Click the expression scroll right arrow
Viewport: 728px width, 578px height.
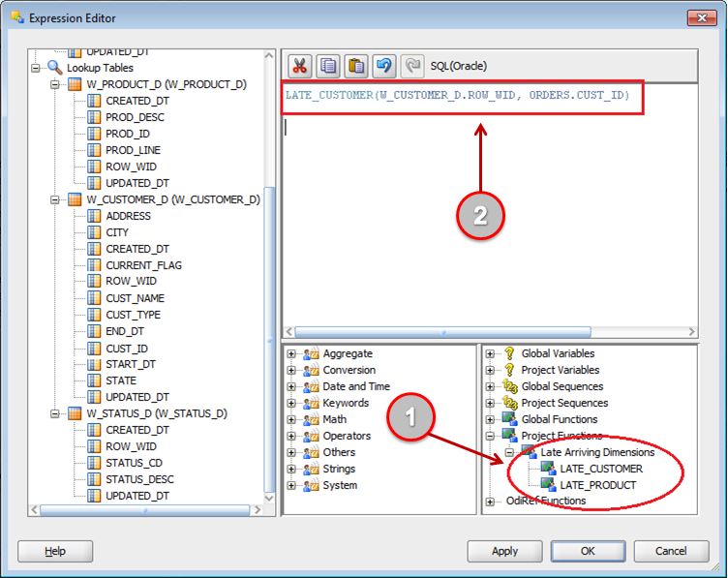(x=692, y=332)
